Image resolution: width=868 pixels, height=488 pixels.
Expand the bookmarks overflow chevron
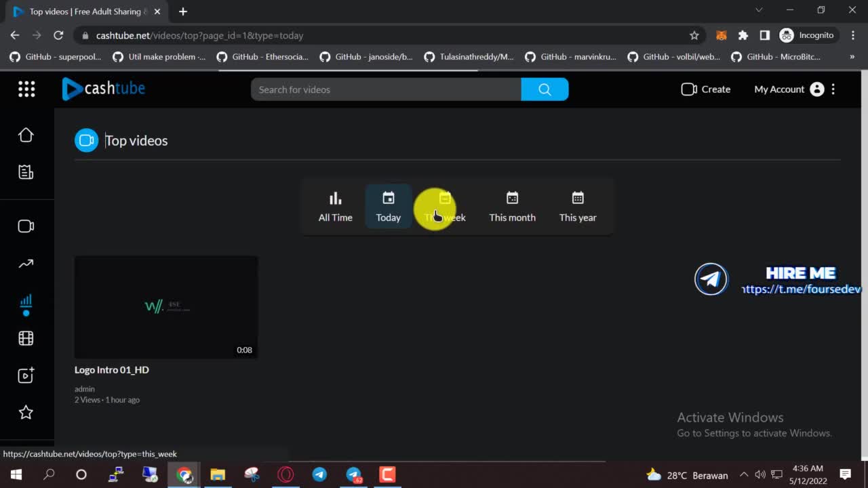(852, 57)
